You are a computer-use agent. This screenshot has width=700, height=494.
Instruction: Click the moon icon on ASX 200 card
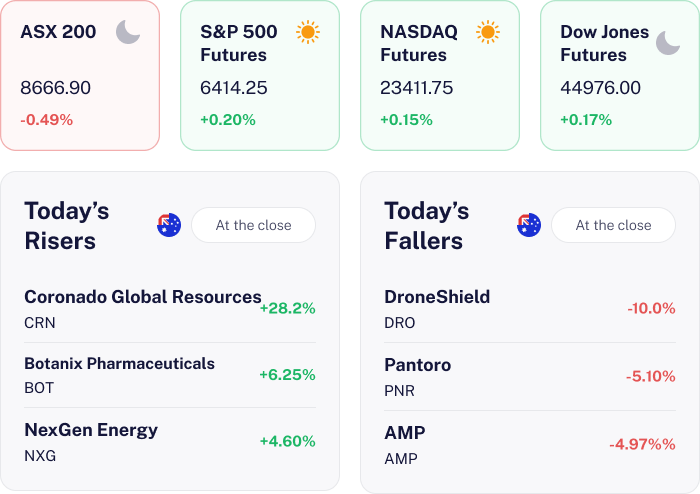click(x=128, y=32)
